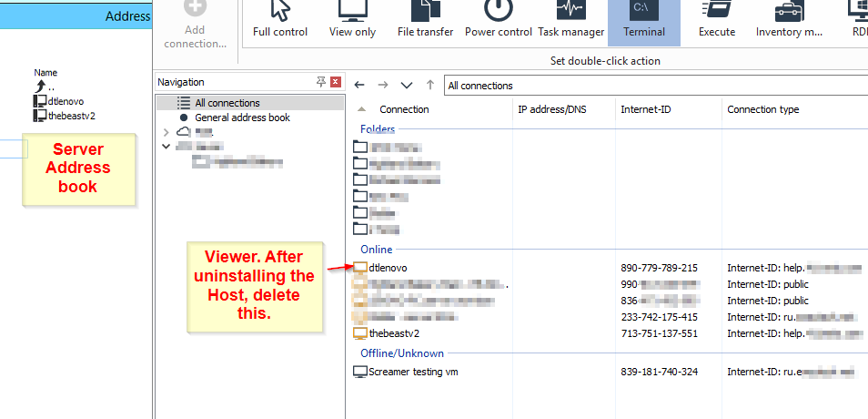The width and height of the screenshot is (868, 419).
Task: Collapse the expanded node in Navigation tree
Action: pyautogui.click(x=166, y=146)
